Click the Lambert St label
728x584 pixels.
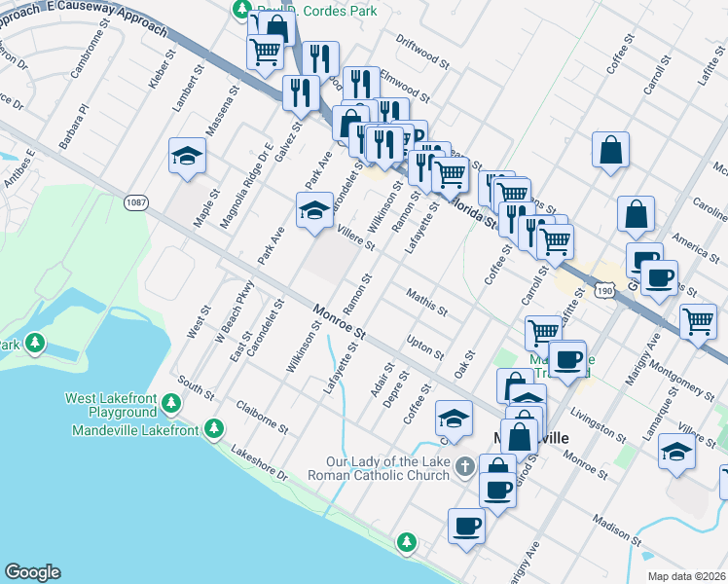188,89
